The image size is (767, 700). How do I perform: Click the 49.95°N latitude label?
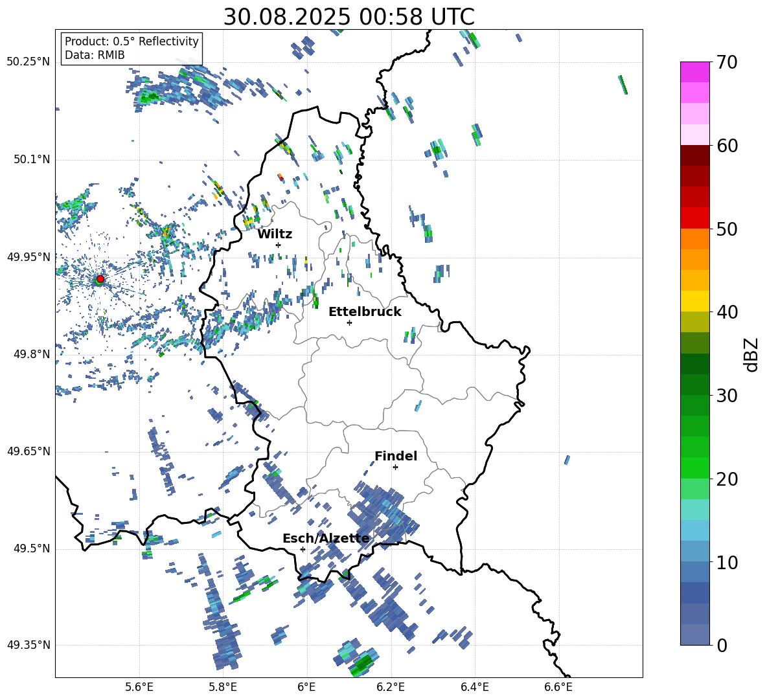[29, 256]
